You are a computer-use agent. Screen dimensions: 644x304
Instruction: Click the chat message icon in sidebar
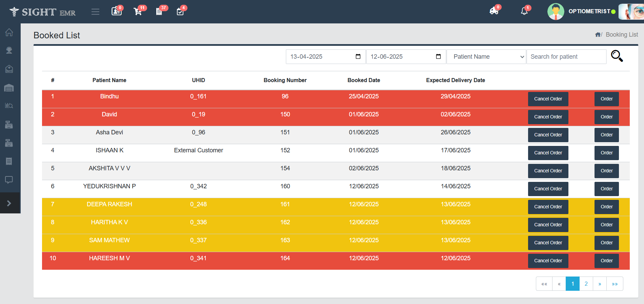coord(9,179)
